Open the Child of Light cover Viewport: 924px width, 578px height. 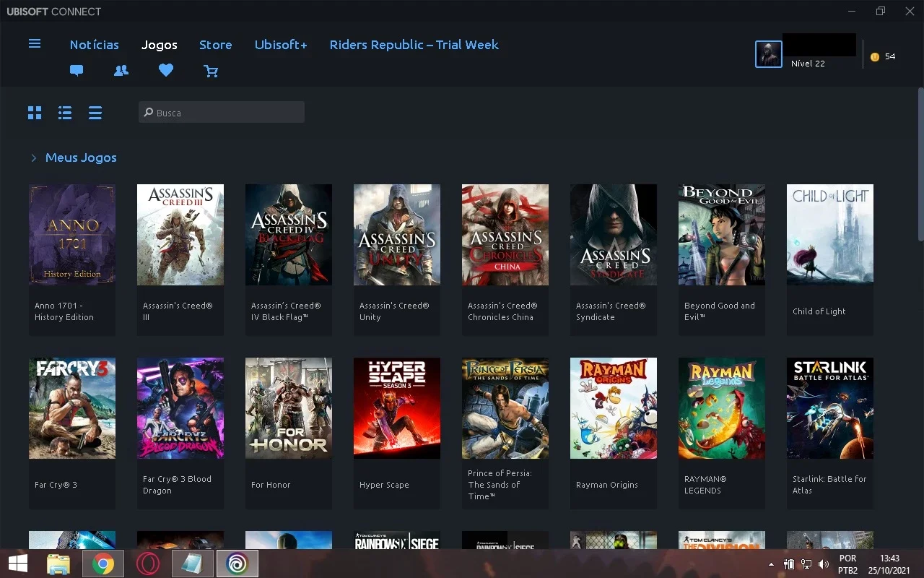830,234
